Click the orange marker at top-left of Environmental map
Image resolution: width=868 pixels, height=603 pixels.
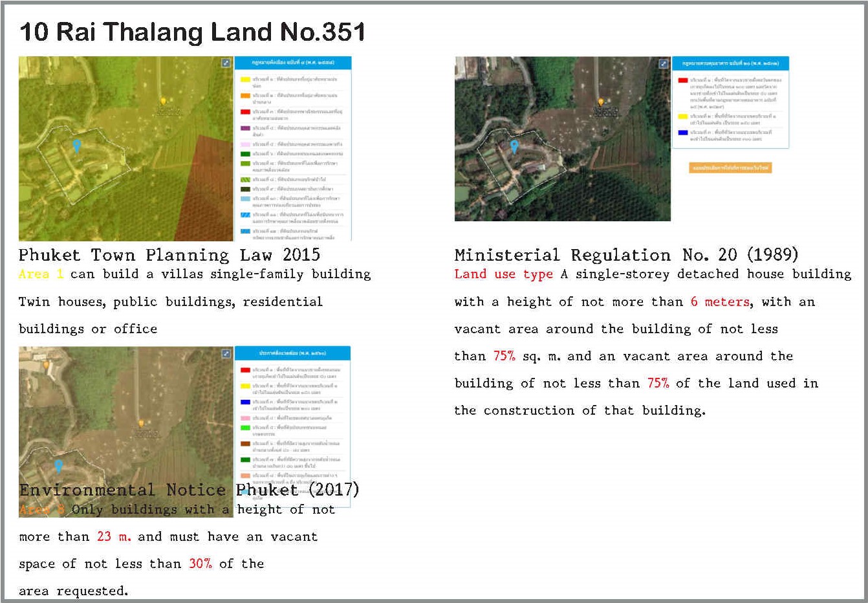click(46, 365)
